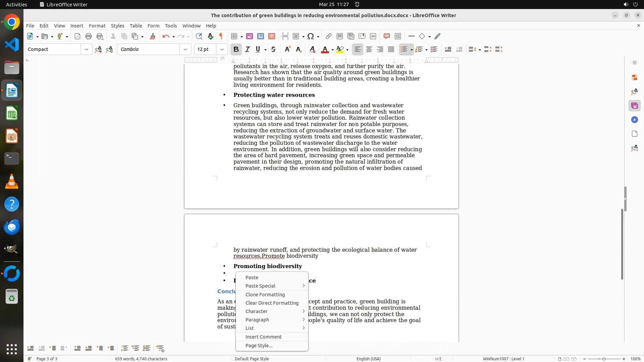Open Find and Replace tool

199,37
